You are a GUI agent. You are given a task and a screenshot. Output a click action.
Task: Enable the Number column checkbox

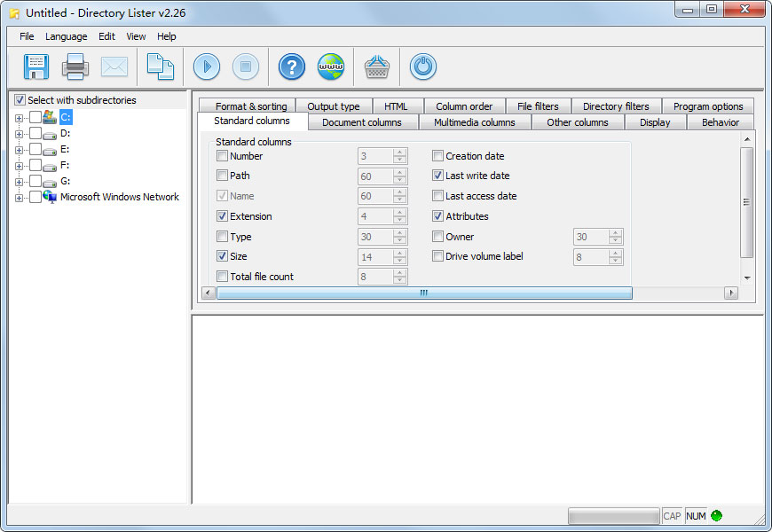click(222, 156)
